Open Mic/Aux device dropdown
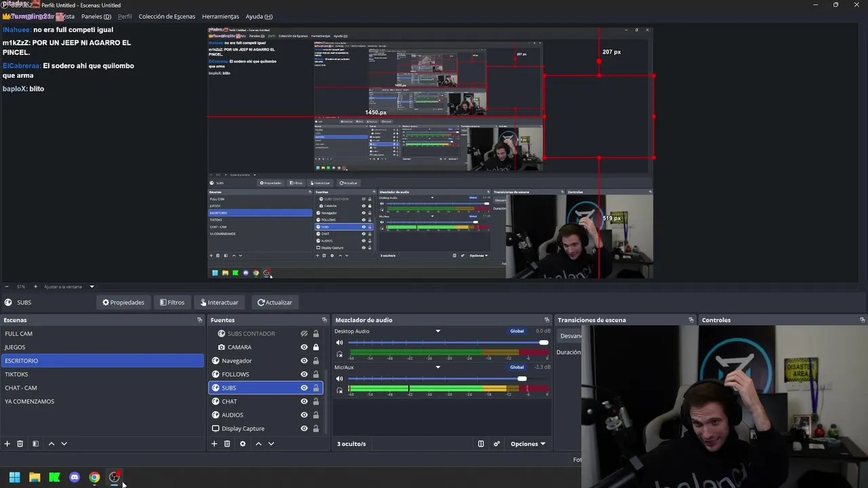Image resolution: width=868 pixels, height=488 pixels. click(x=438, y=367)
